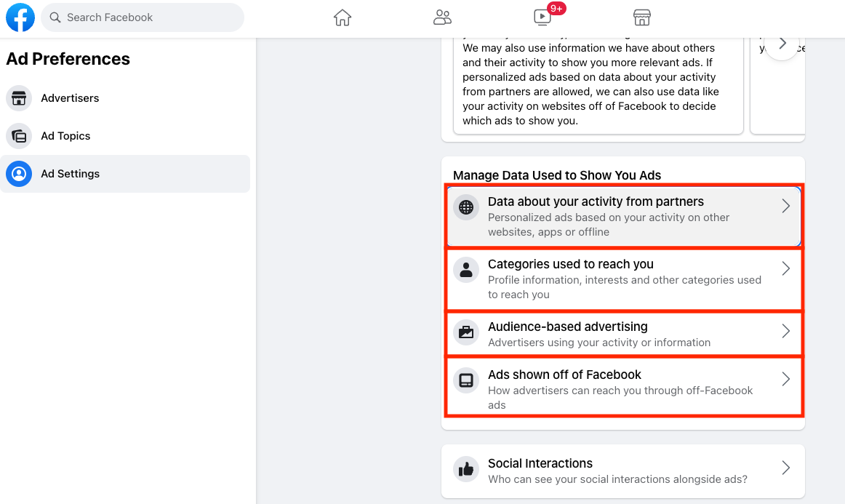Open Ads shown off of Facebook
Image resolution: width=845 pixels, height=504 pixels.
tap(624, 388)
